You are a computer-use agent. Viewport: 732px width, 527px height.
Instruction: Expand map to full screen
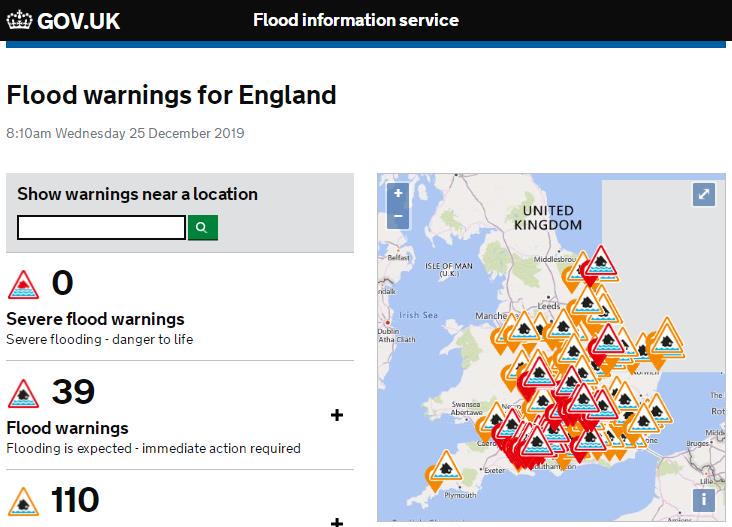click(704, 194)
